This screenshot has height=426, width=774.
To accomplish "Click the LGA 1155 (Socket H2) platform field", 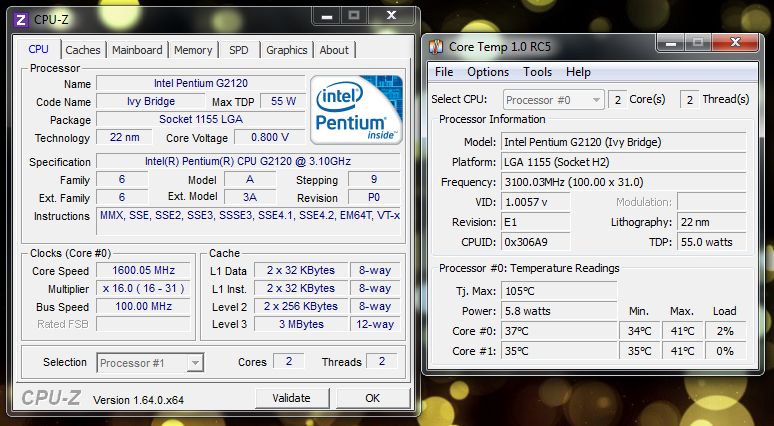I will [x=624, y=162].
